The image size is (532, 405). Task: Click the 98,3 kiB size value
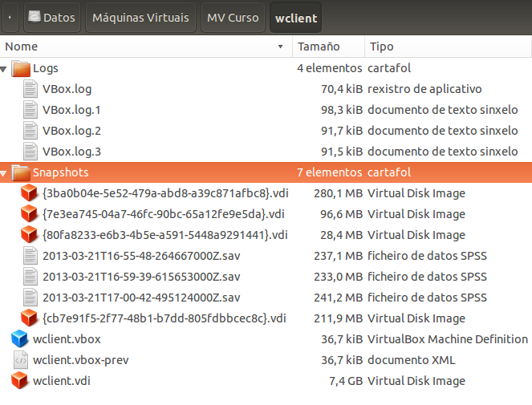point(342,110)
